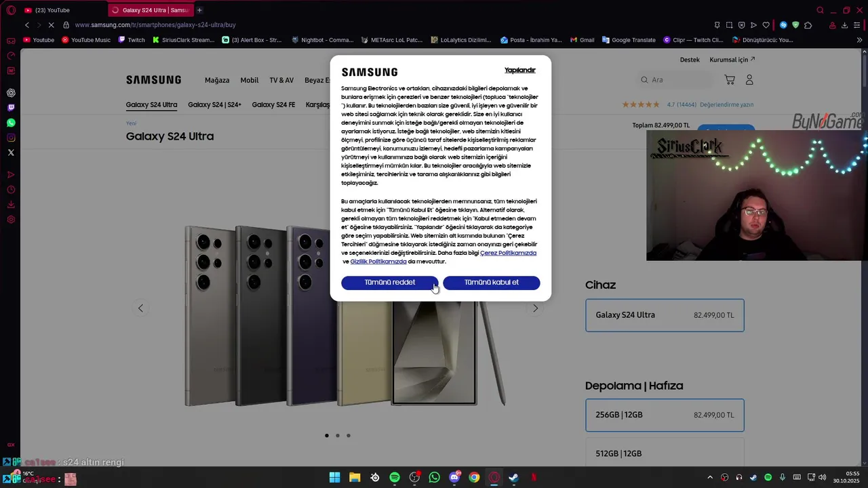Open Twitch panel in the Opera sidebar
Viewport: 868px width, 488px height.
(11, 108)
